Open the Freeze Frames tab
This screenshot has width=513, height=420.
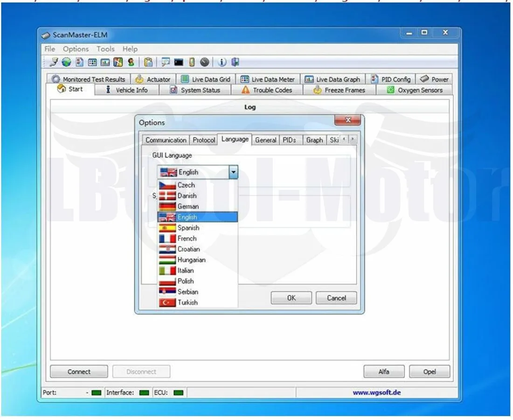pyautogui.click(x=339, y=90)
